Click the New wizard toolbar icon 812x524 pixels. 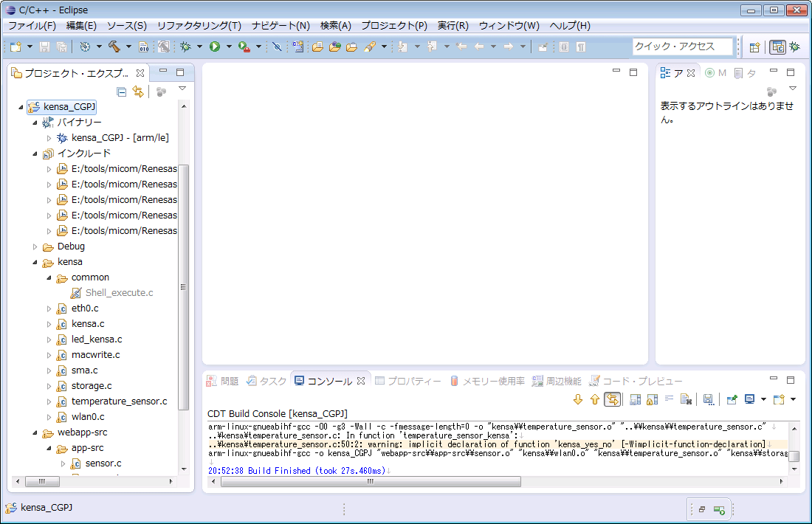16,46
